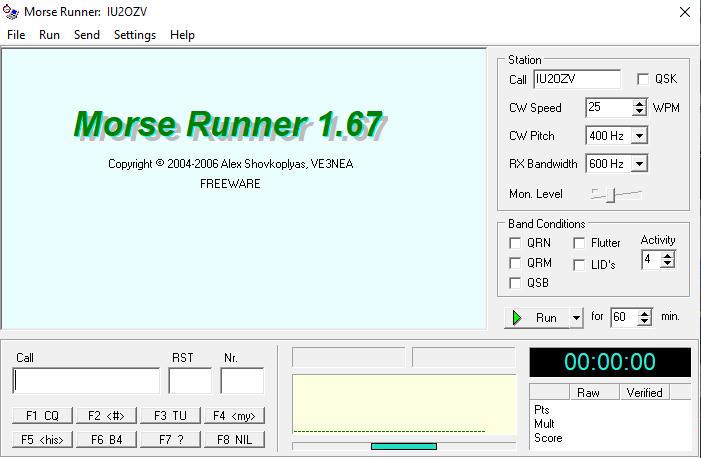Turn on the QSB checkbox
Viewport: 701px width, 458px height.
click(515, 283)
